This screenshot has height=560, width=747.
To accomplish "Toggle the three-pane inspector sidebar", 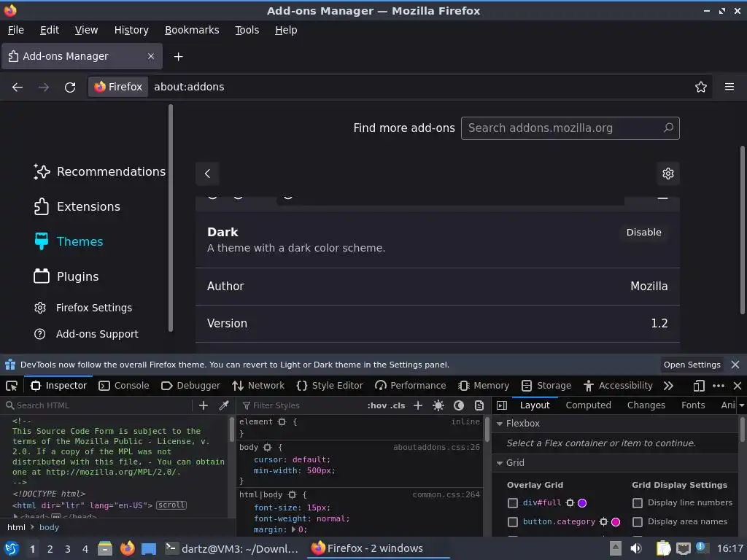I will click(502, 405).
